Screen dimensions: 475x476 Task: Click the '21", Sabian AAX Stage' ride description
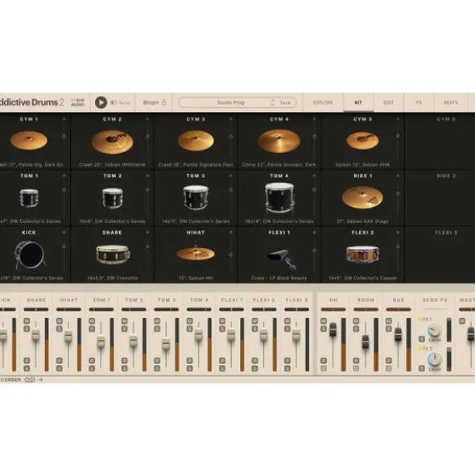pyautogui.click(x=363, y=221)
